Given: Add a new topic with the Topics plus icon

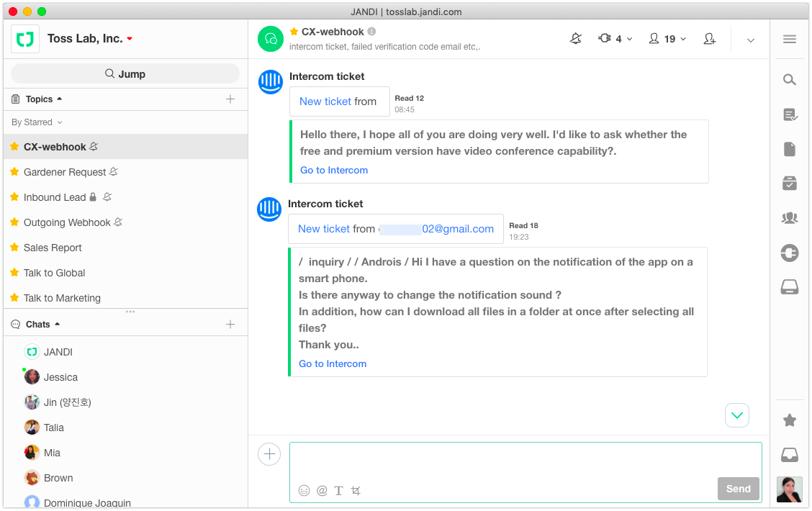Looking at the screenshot, I should 230,99.
